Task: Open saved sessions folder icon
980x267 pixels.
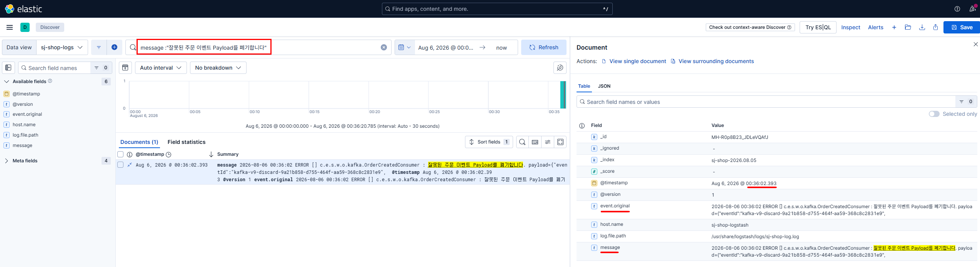Action: tap(908, 27)
